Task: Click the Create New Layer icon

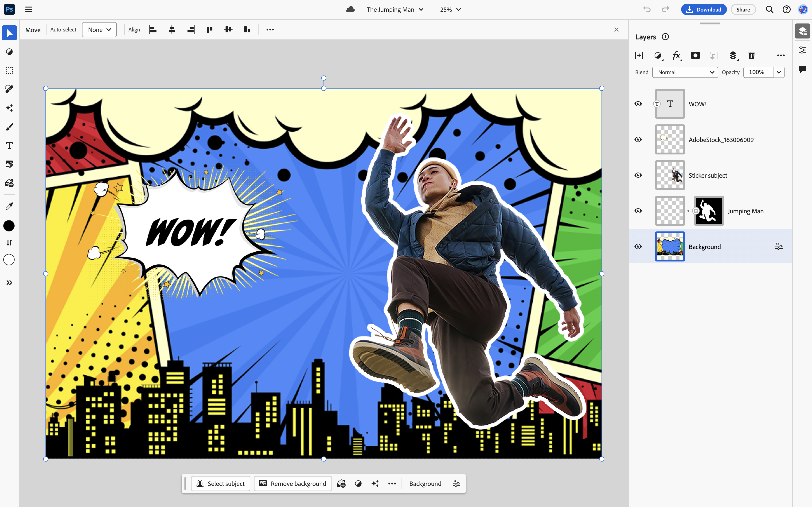Action: coord(640,55)
